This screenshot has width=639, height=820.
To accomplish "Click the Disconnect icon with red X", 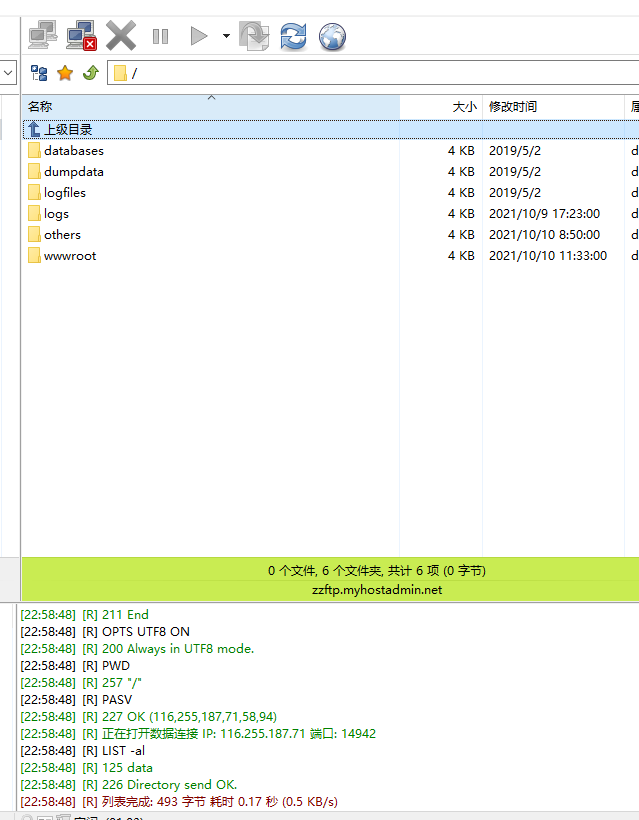I will click(81, 37).
